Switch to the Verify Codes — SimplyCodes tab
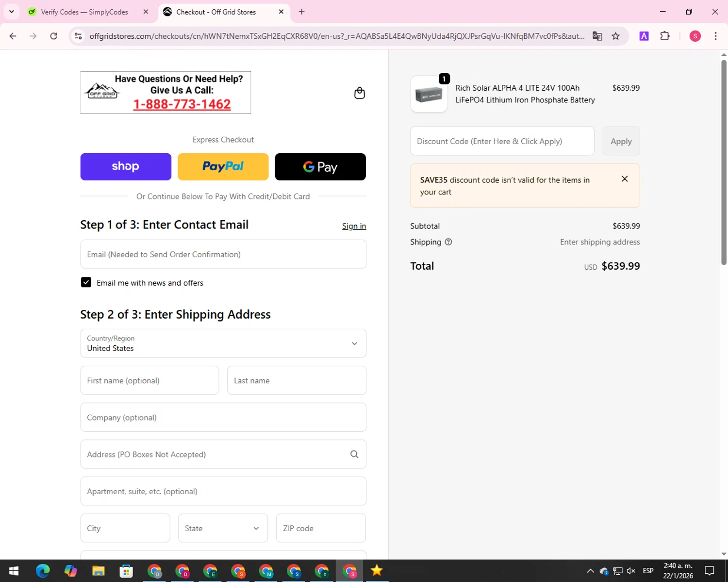The width and height of the screenshot is (728, 582). click(x=84, y=12)
